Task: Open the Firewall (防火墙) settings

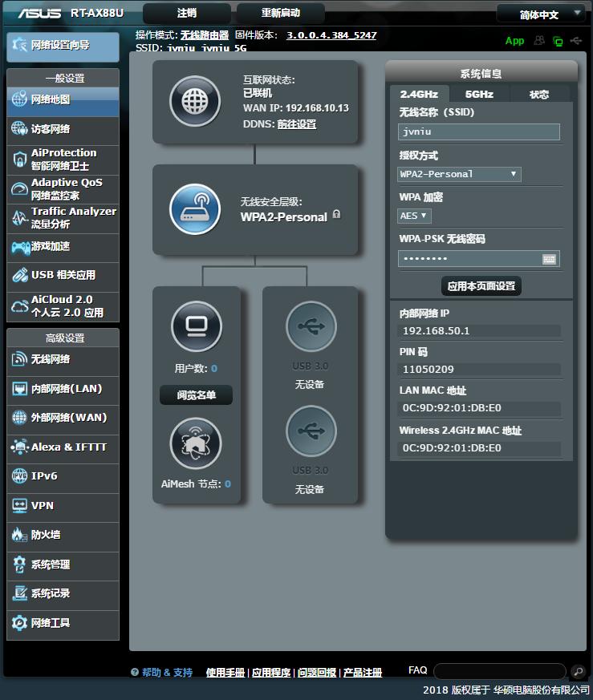Action: pyautogui.click(x=63, y=536)
